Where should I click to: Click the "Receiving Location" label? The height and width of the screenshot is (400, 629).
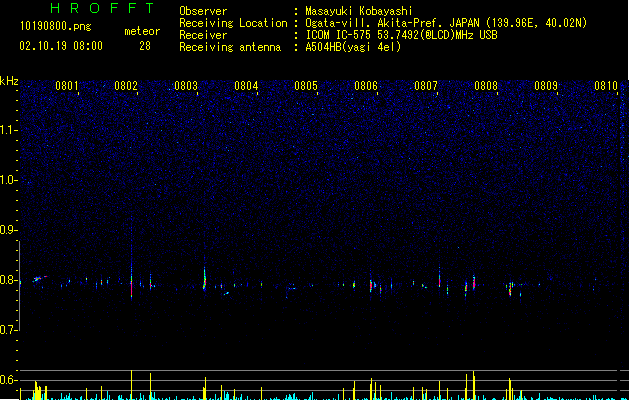tap(233, 23)
